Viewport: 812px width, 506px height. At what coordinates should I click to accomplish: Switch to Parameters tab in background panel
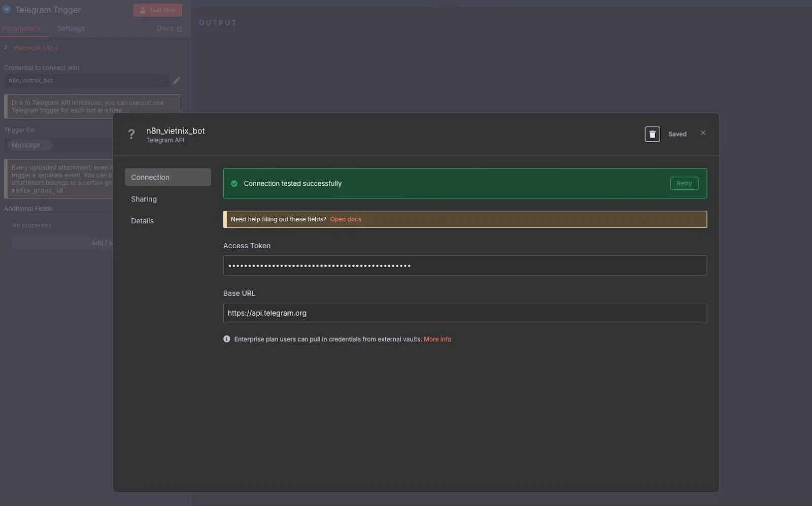pos(21,28)
